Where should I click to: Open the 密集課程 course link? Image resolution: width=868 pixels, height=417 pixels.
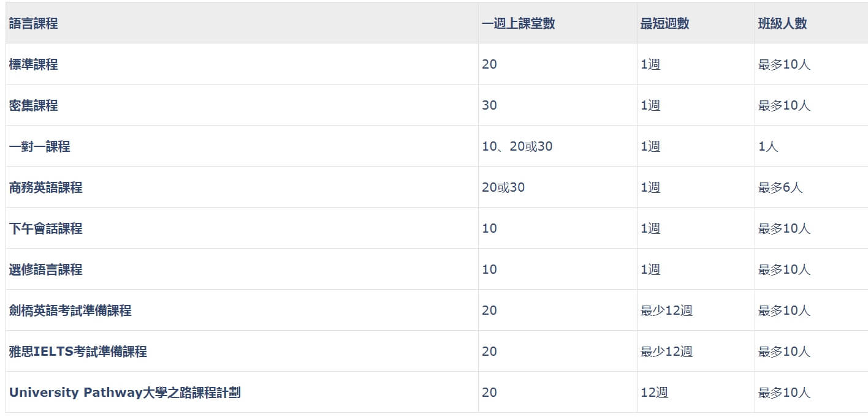click(x=34, y=105)
